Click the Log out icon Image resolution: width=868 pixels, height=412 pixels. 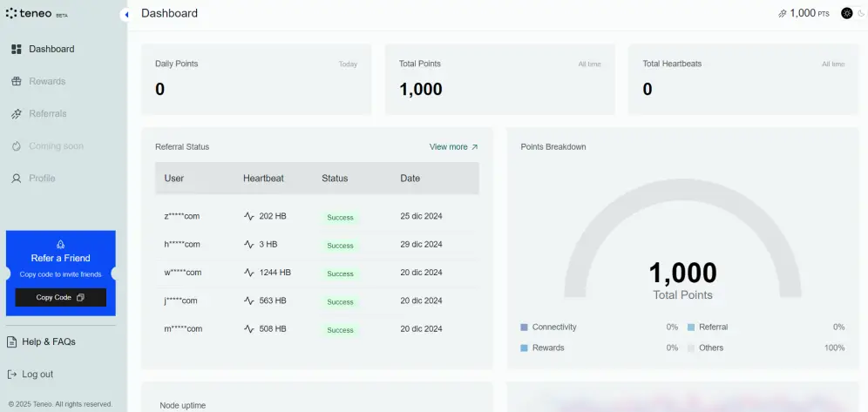tap(11, 375)
